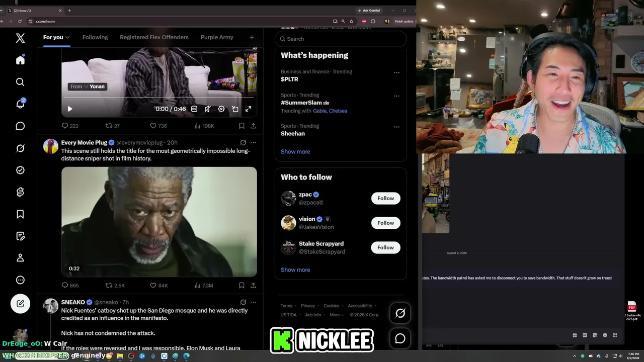Unmute the Yonan video
644x362 pixels.
(207, 109)
